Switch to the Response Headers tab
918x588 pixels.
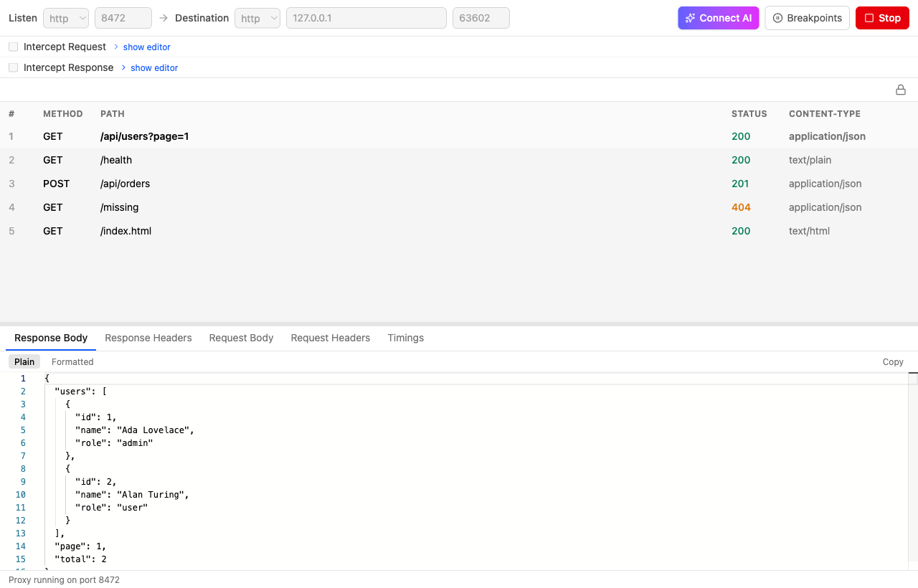coord(148,338)
